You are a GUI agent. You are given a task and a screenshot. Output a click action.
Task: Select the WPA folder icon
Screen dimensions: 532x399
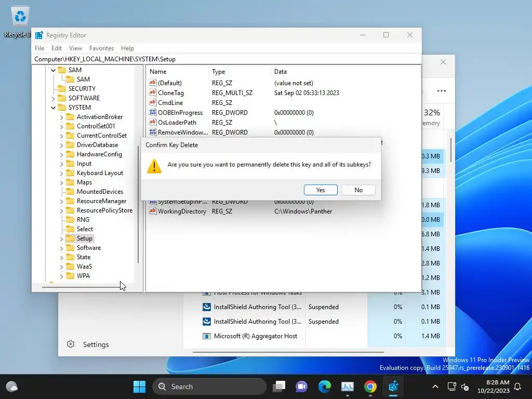(70, 275)
